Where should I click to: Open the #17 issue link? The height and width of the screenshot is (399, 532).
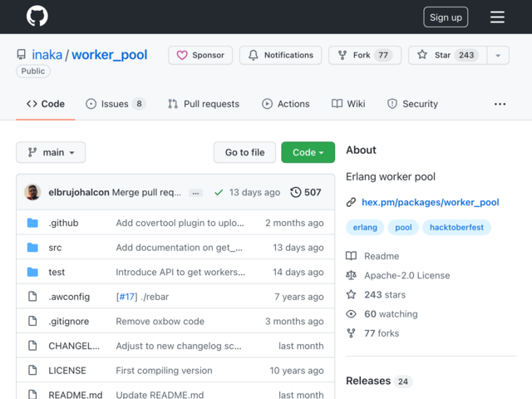[126, 297]
